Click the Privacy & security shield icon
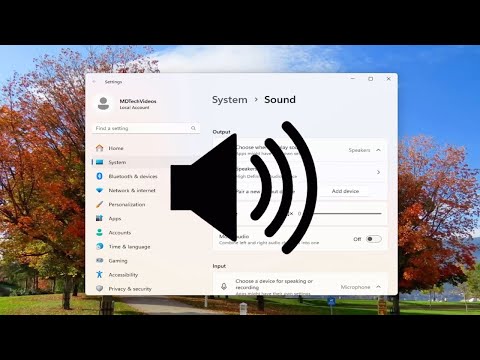The width and height of the screenshot is (480, 360). pos(99,288)
